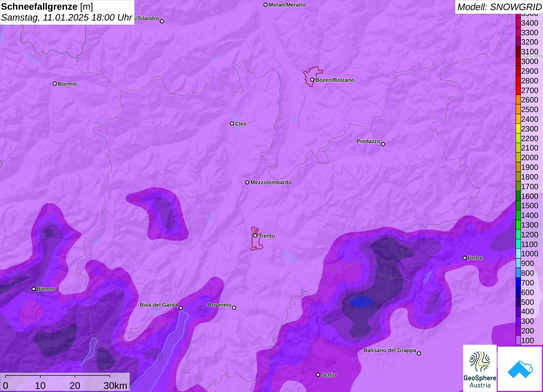Click the Bozen/Bolzano city marker
The width and height of the screenshot is (543, 392).
(x=312, y=80)
